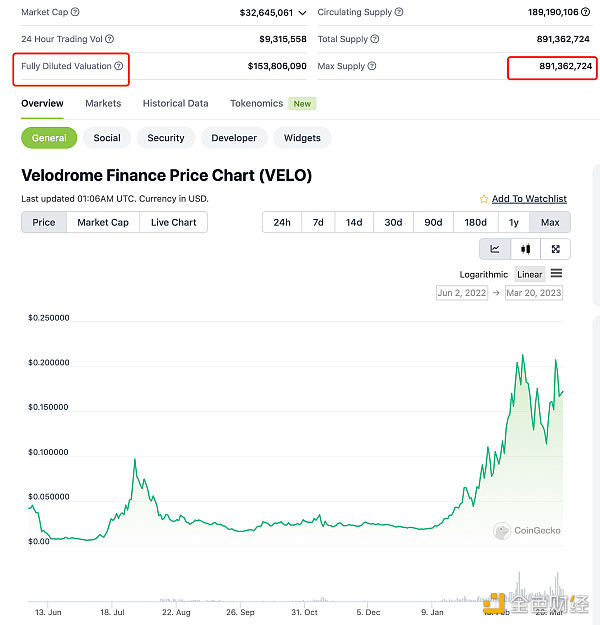This screenshot has height=625, width=600.
Task: Switch to the Historical Data tab
Action: (175, 103)
